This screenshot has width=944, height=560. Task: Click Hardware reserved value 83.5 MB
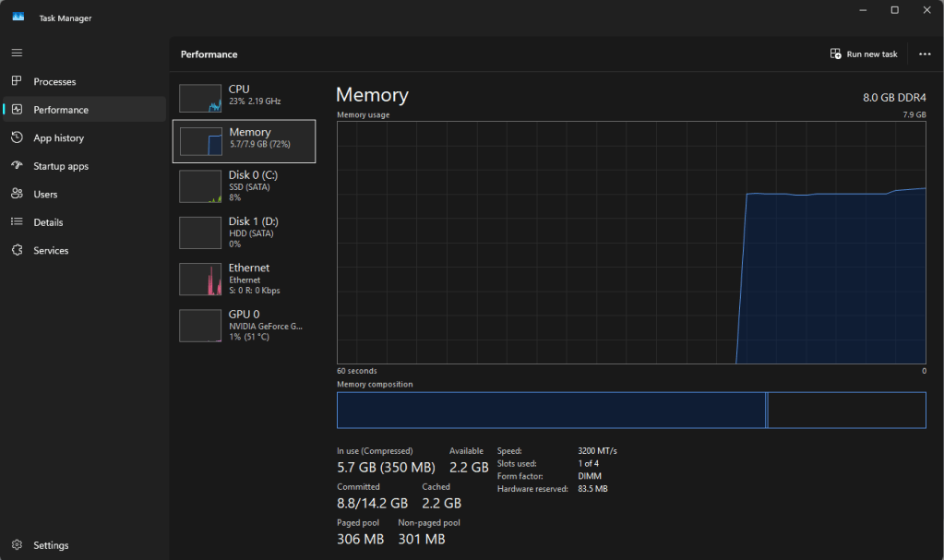click(592, 488)
